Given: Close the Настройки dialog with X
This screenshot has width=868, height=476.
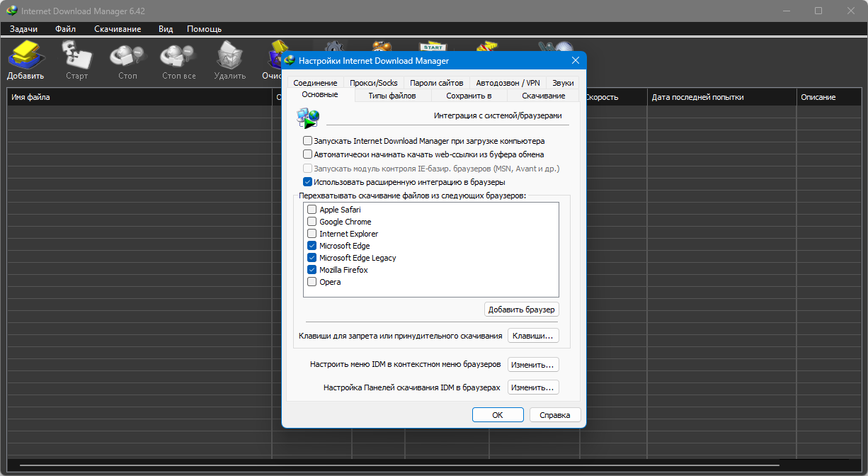Looking at the screenshot, I should coord(575,61).
